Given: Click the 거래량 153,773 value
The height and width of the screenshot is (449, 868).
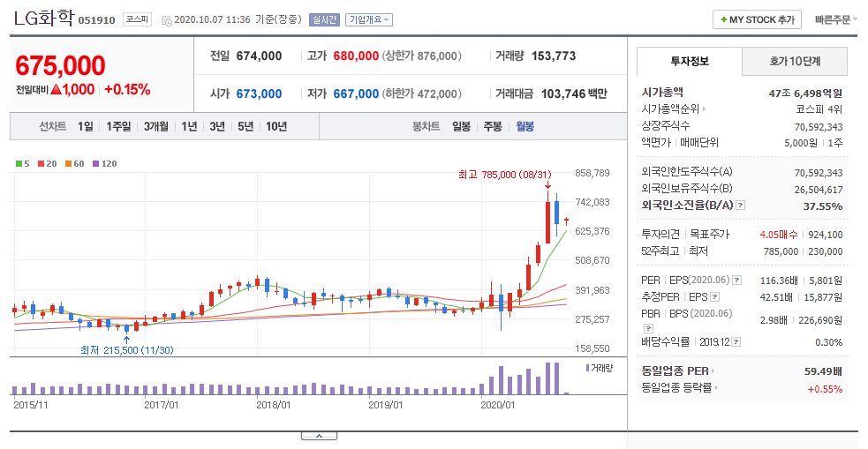Looking at the screenshot, I should tap(554, 56).
